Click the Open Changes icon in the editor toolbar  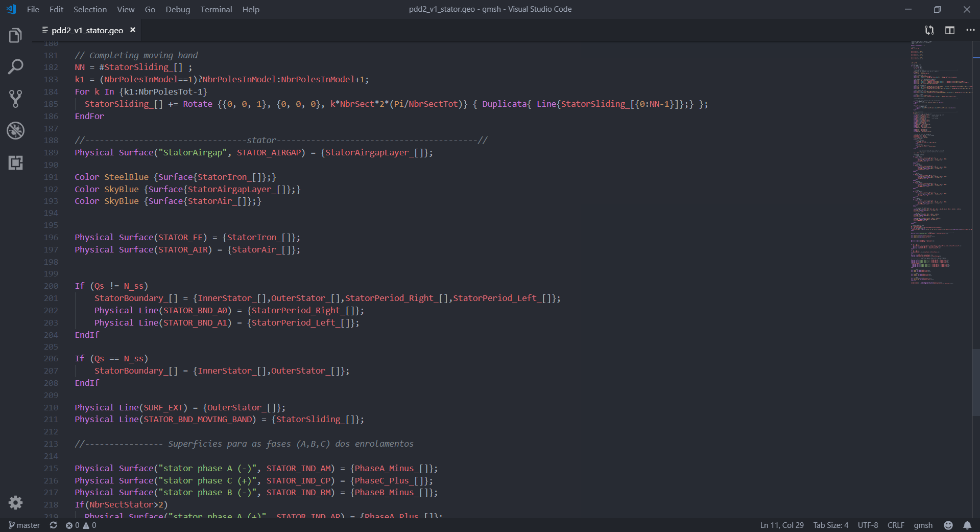pyautogui.click(x=929, y=30)
